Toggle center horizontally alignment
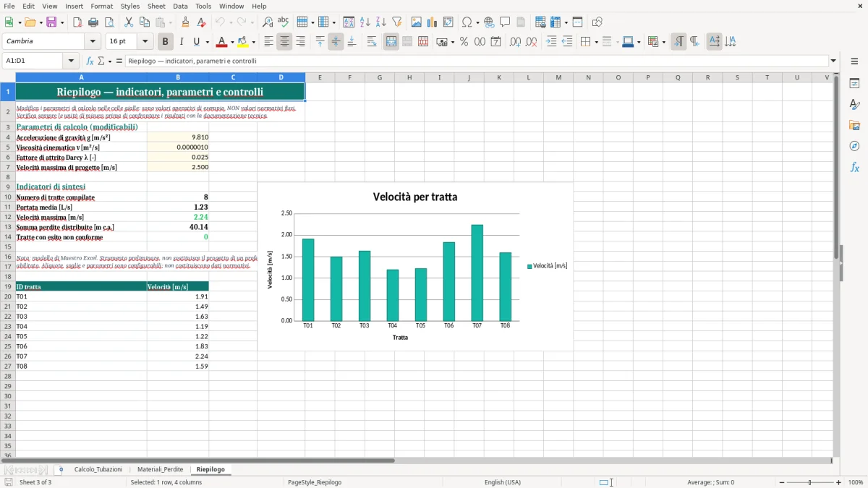Image resolution: width=868 pixels, height=488 pixels. (x=284, y=42)
